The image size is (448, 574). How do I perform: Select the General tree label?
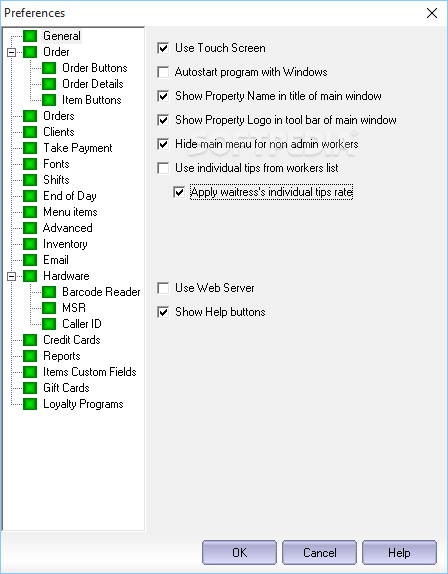pos(61,36)
